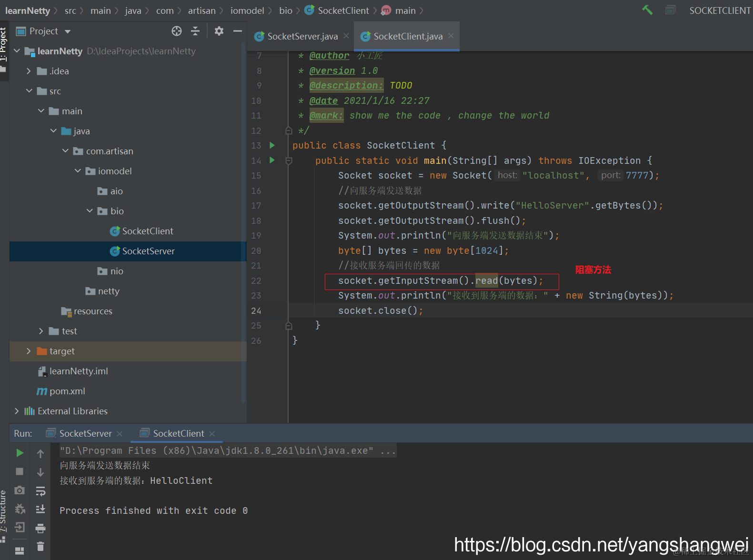Close the SocketServer run tab
Image resolution: width=753 pixels, height=560 pixels.
tap(120, 434)
